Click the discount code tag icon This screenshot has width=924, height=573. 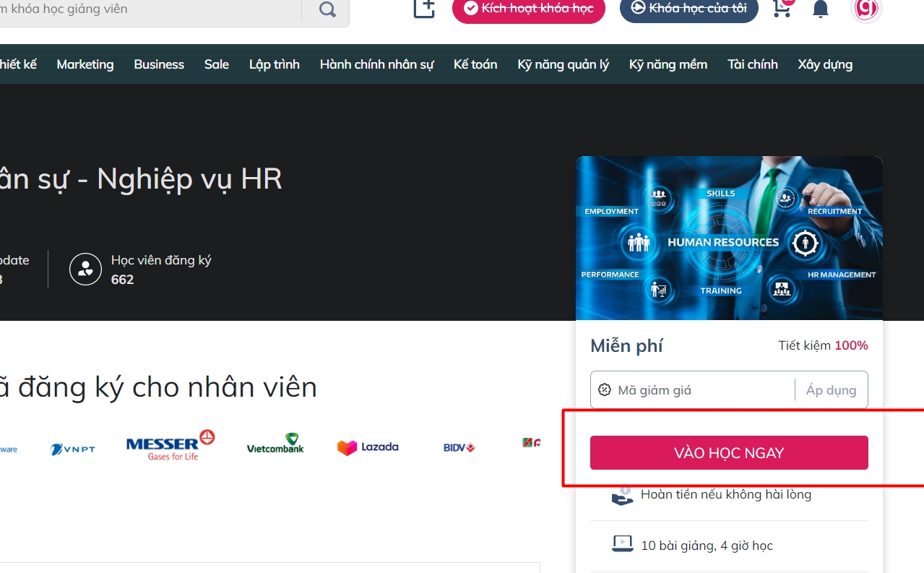pos(605,390)
